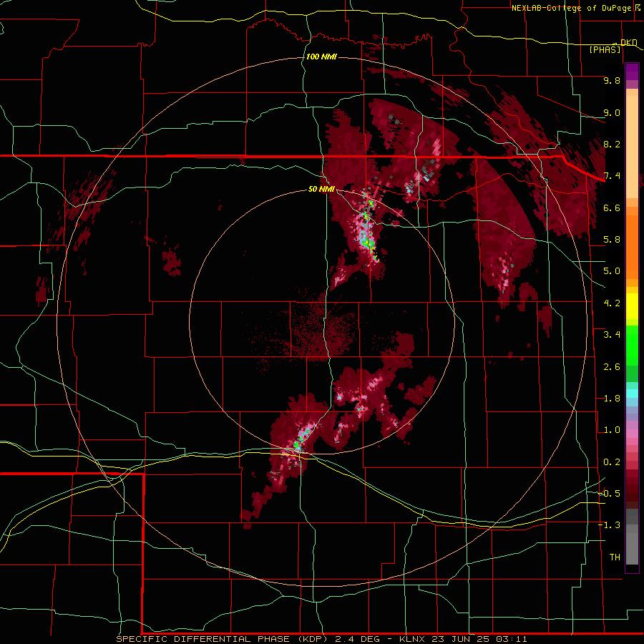Click the -0.5 value on the color scale
Image resolution: width=644 pixels, height=644 pixels.
610,494
